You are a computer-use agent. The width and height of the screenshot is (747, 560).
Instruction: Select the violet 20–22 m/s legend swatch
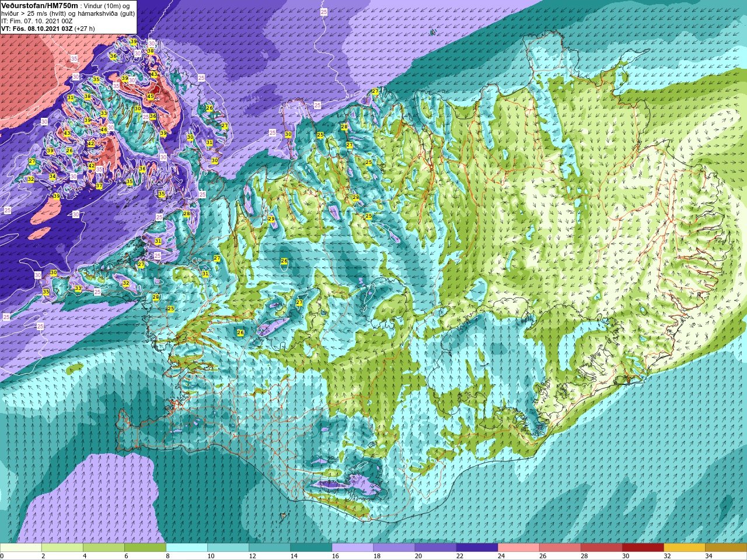(435, 548)
